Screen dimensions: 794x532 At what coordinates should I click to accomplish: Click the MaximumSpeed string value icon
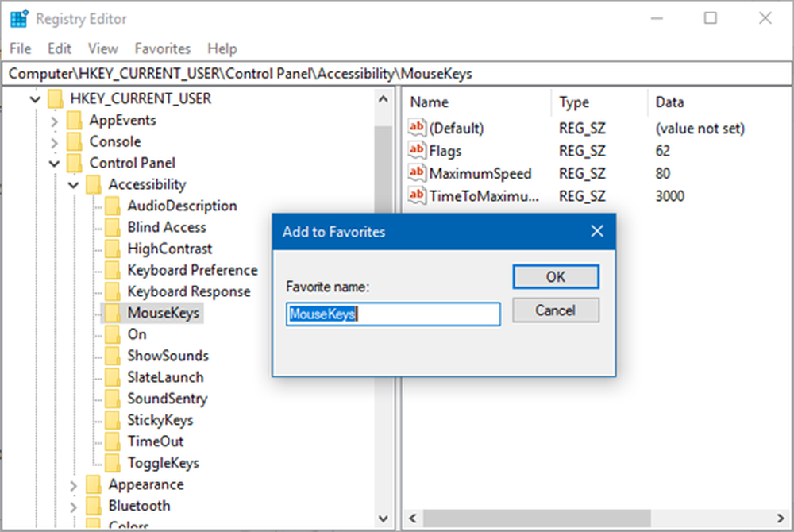pyautogui.click(x=417, y=172)
